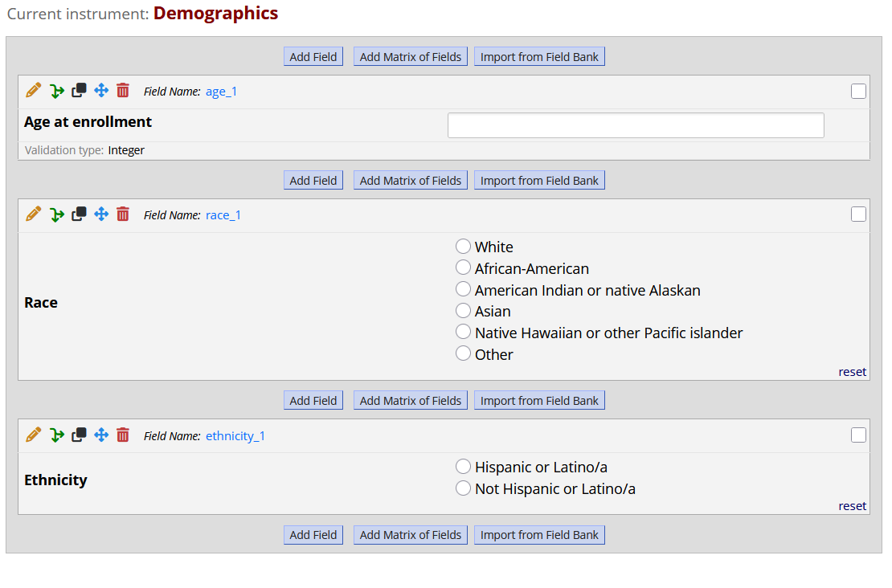Check the selection checkbox for the race_1 field
This screenshot has height=588, width=892.
[x=858, y=214]
